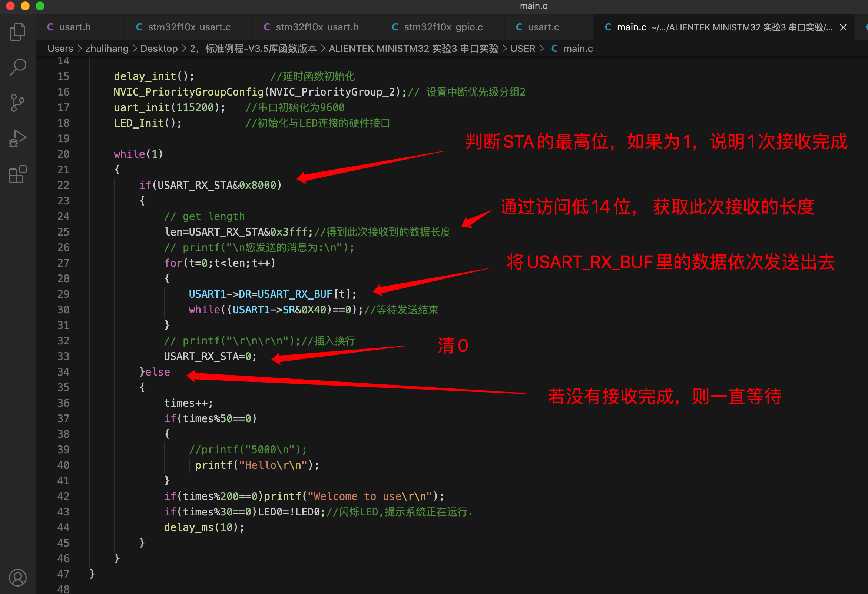This screenshot has width=868, height=594.
Task: Click line number 33 in gutter
Action: point(63,356)
